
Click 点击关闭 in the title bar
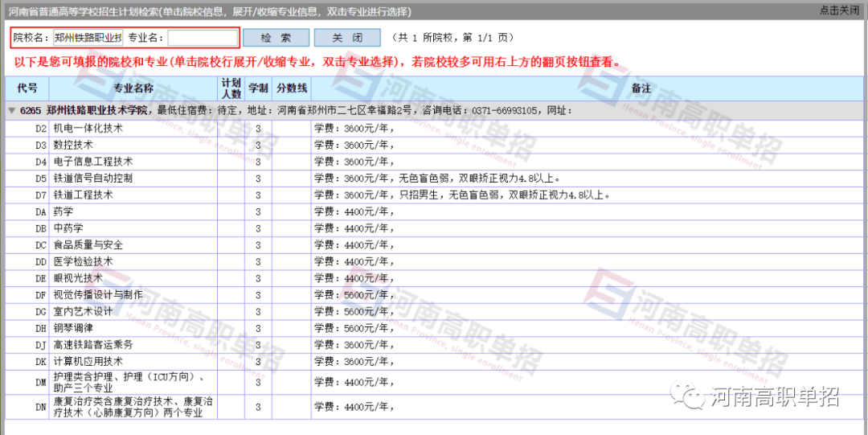tap(838, 10)
